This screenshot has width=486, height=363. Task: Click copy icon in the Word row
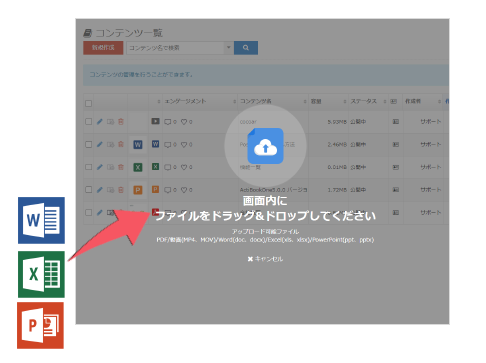click(110, 144)
